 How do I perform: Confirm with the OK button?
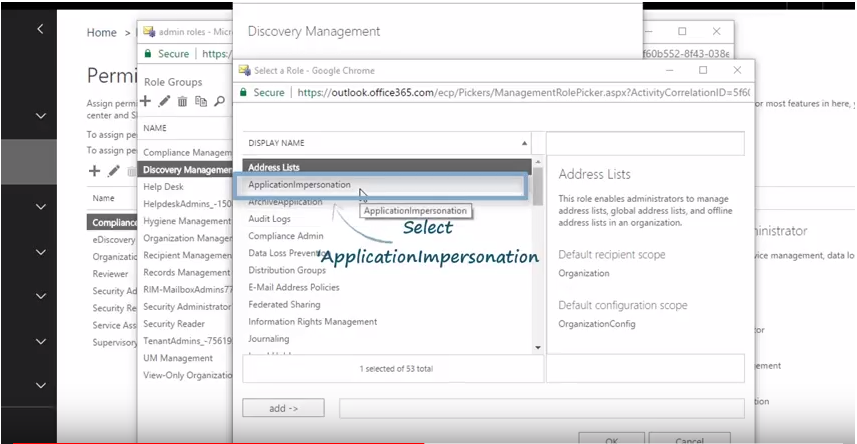(x=612, y=439)
